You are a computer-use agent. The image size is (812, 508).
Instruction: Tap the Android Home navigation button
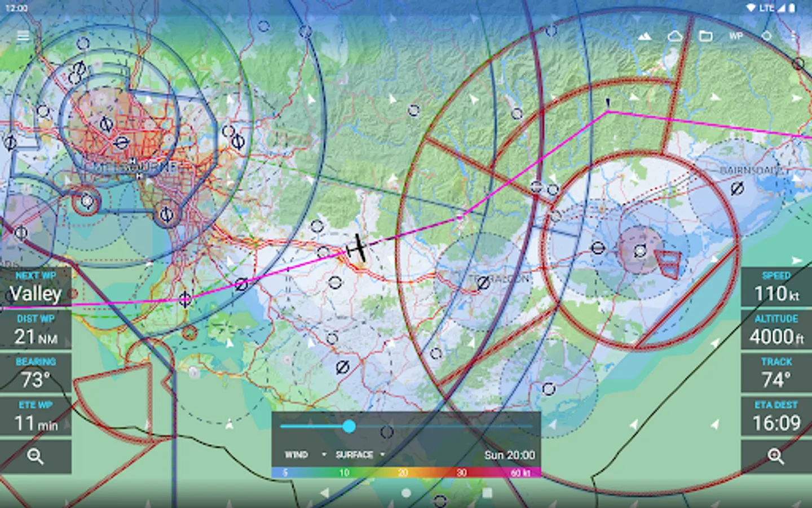tap(406, 493)
